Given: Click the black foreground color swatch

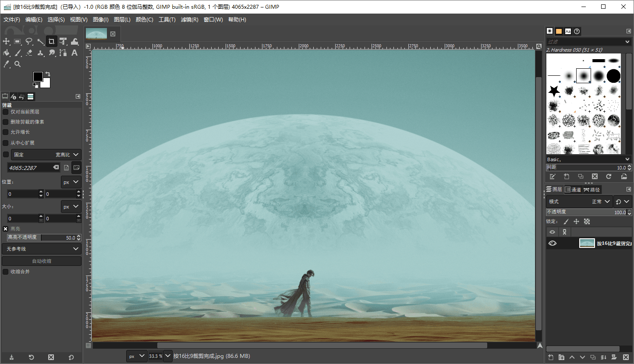Looking at the screenshot, I should 38,77.
